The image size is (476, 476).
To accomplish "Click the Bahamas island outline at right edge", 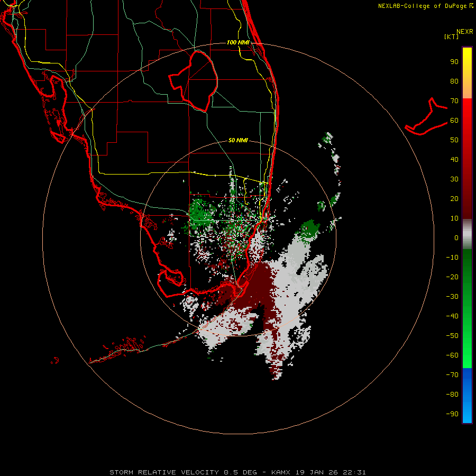I will click(x=426, y=116).
